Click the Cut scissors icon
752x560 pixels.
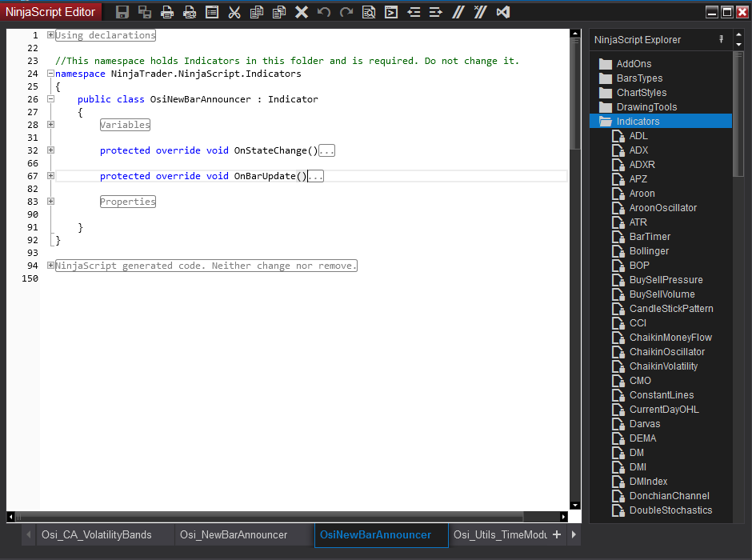[x=234, y=12]
